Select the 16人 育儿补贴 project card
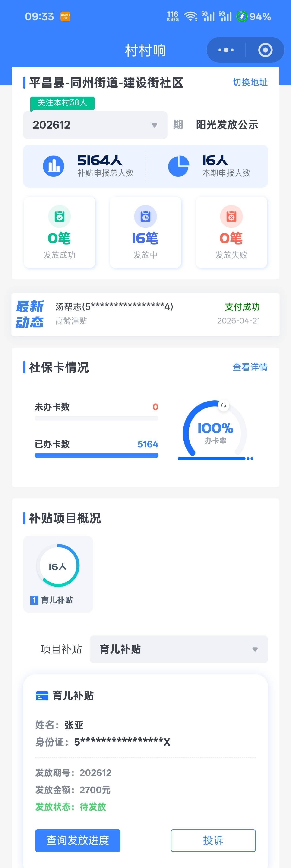291x868 pixels. 58,574
